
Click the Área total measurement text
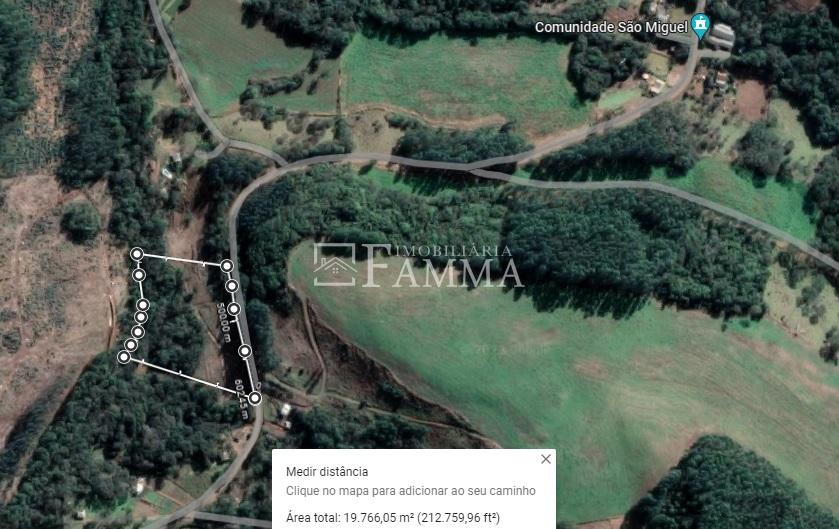point(393,518)
